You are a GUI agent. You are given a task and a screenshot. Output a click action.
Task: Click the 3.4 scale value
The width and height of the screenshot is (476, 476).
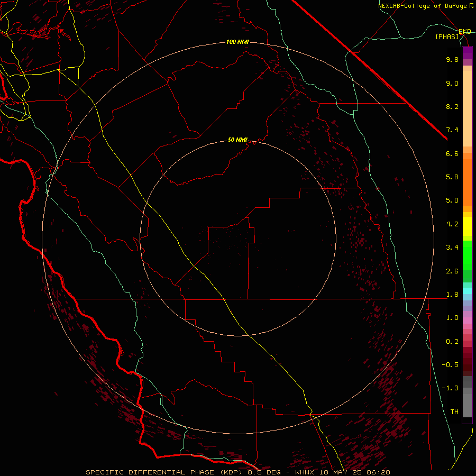pyautogui.click(x=452, y=248)
